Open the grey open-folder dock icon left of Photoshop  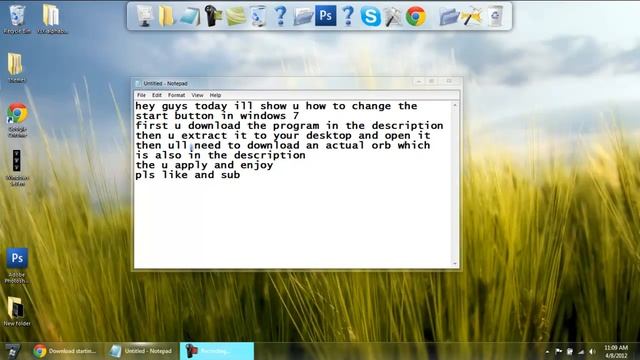click(x=303, y=16)
